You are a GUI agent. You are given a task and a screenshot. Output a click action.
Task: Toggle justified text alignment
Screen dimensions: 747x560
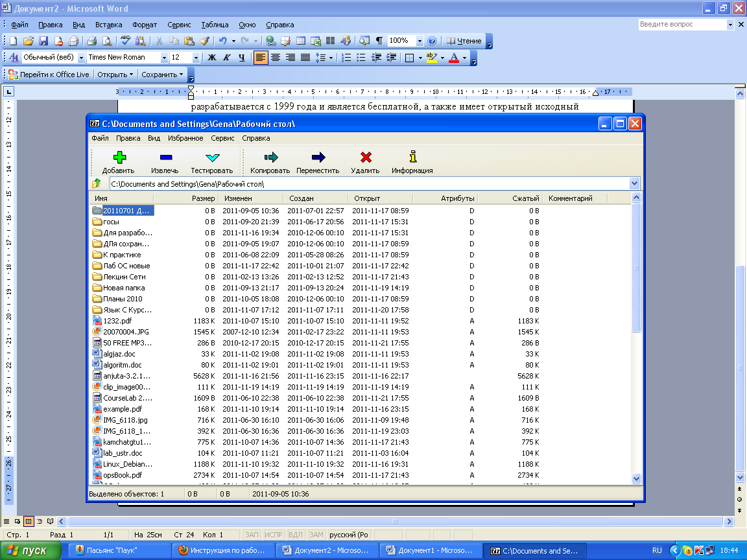[305, 58]
